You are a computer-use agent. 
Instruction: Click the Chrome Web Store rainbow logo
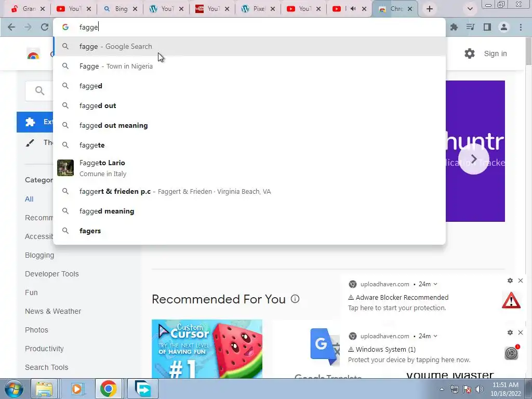pos(33,54)
